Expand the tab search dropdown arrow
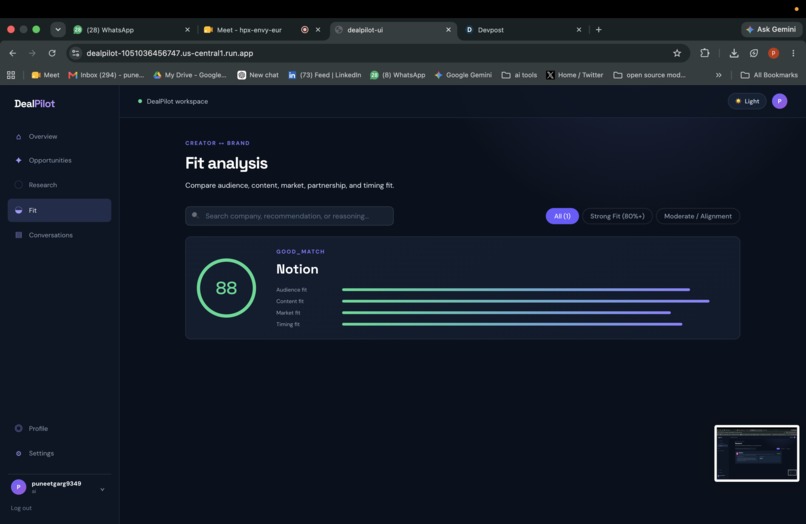Image resolution: width=806 pixels, height=524 pixels. click(58, 29)
